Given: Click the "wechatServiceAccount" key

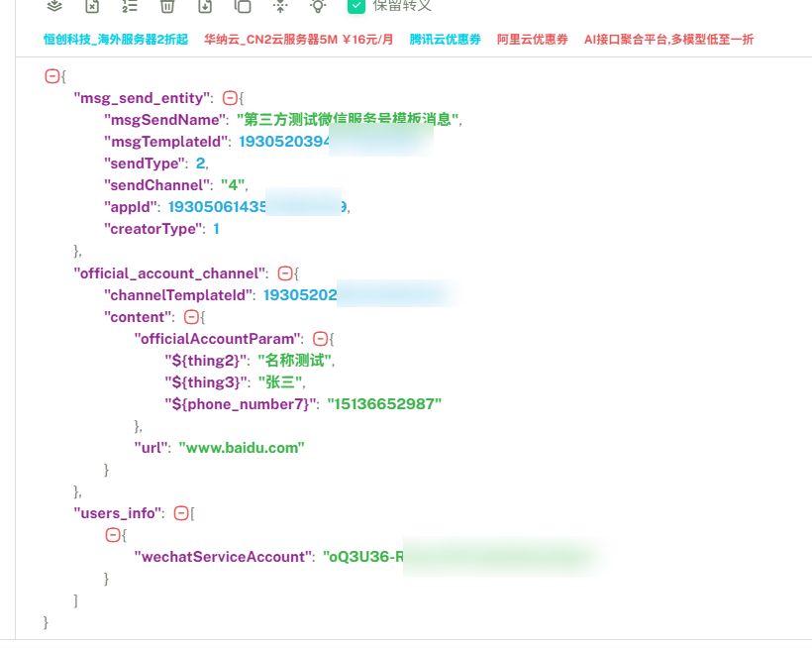Looking at the screenshot, I should [x=222, y=557].
